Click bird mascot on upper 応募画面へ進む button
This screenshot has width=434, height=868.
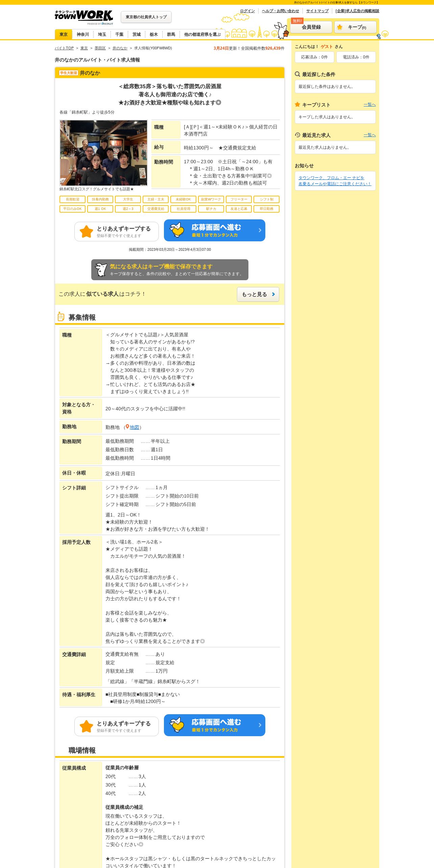(x=177, y=230)
